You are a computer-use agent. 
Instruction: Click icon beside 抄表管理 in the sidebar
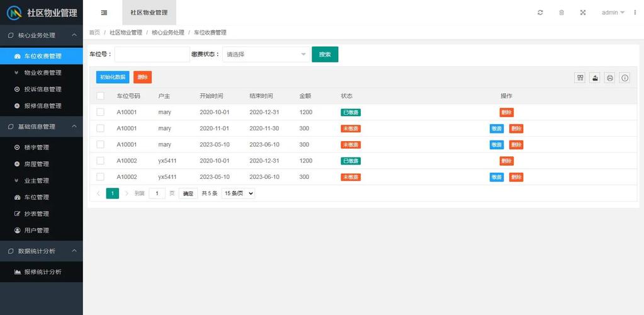tap(17, 214)
